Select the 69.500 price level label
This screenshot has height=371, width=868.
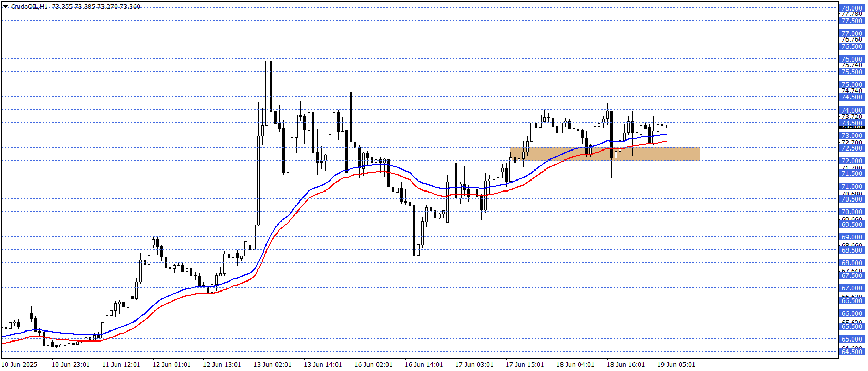pyautogui.click(x=852, y=225)
